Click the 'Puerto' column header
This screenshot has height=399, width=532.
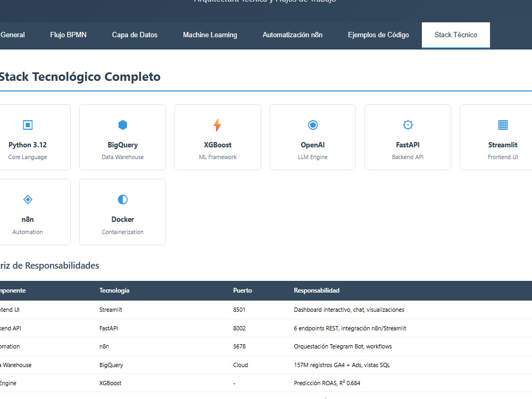242,290
